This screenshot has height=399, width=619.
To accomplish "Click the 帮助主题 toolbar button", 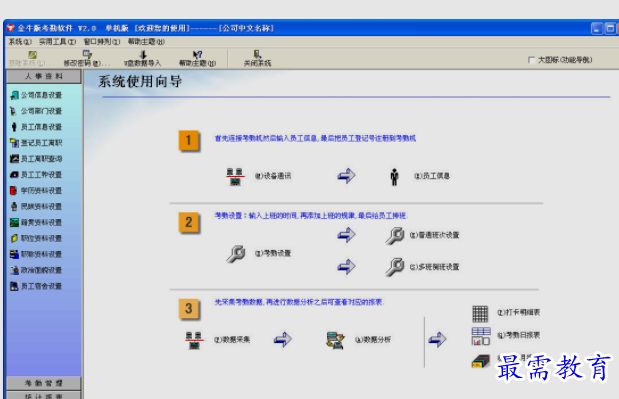I will click(197, 58).
